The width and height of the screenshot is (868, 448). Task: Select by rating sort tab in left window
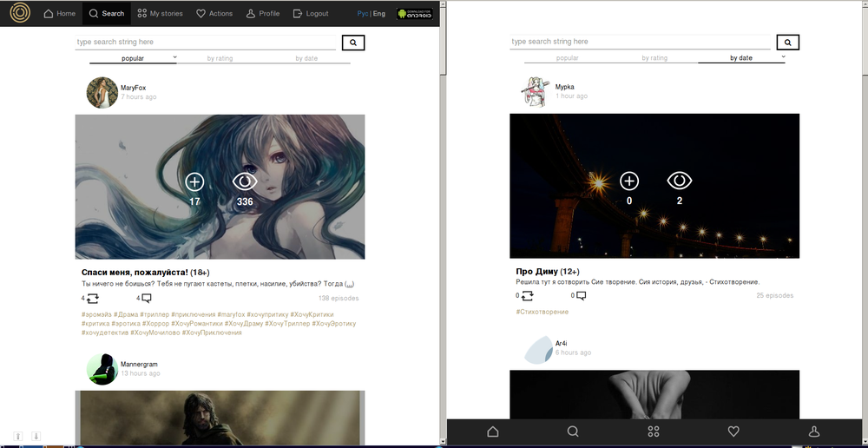[x=220, y=58]
